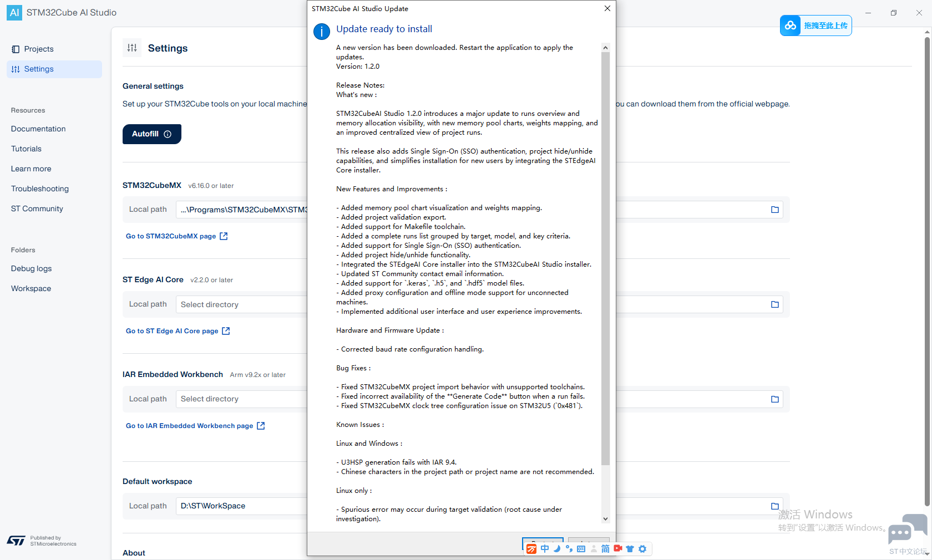The height and width of the screenshot is (560, 932).
Task: Click the update dialog vertical scrollbar thumb
Action: (605, 258)
